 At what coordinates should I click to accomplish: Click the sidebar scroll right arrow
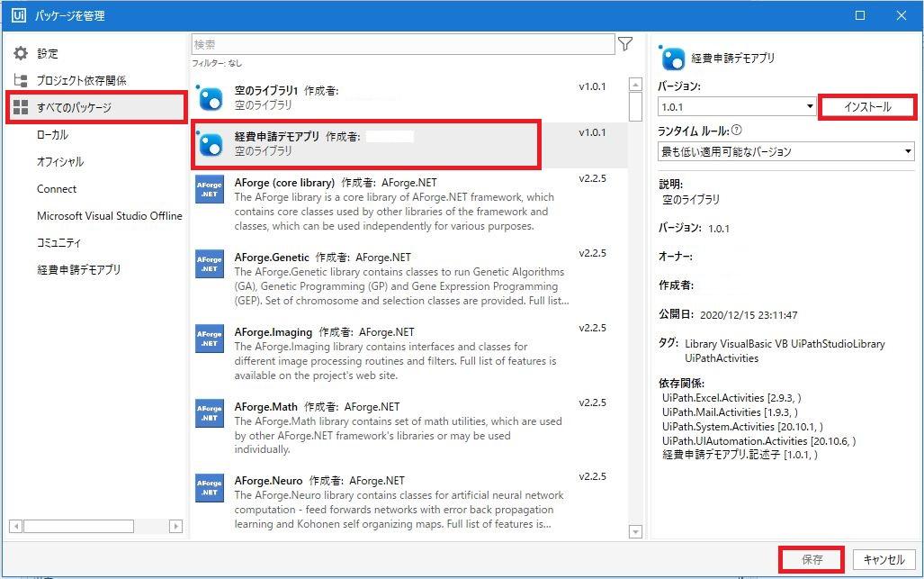point(175,526)
